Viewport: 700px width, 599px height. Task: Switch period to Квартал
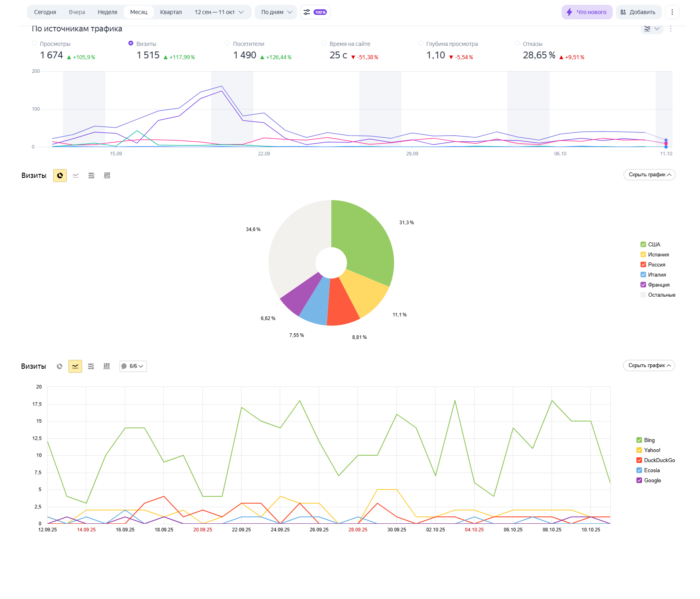tap(171, 12)
